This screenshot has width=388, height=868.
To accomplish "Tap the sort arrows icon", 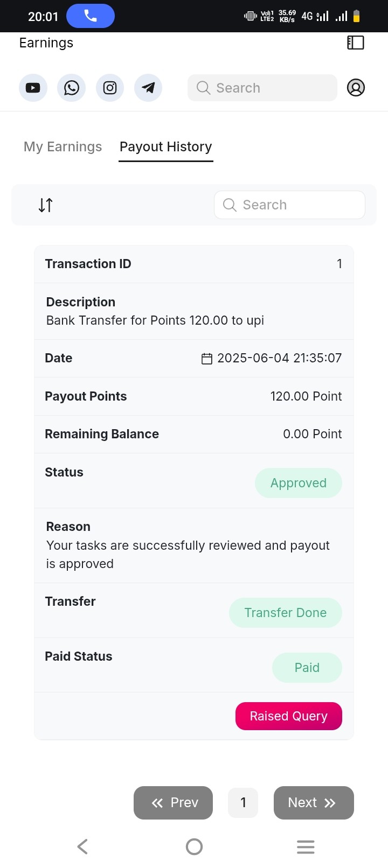I will point(46,205).
